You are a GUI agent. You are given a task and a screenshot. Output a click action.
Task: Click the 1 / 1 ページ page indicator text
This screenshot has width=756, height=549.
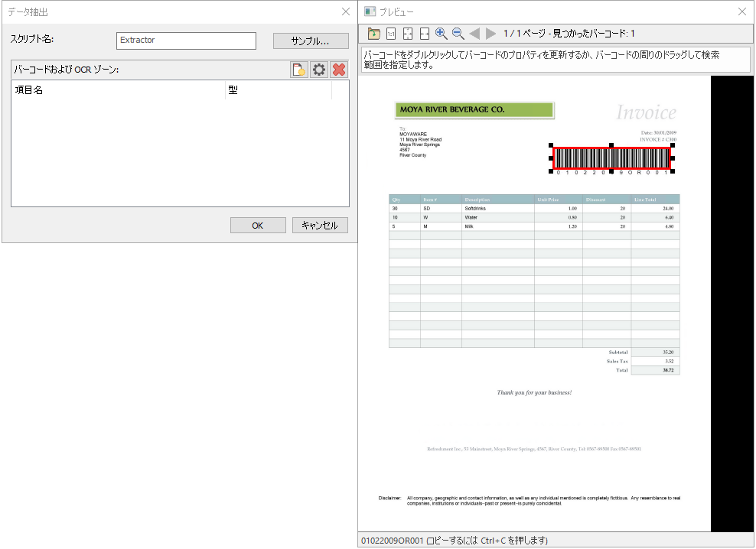525,33
